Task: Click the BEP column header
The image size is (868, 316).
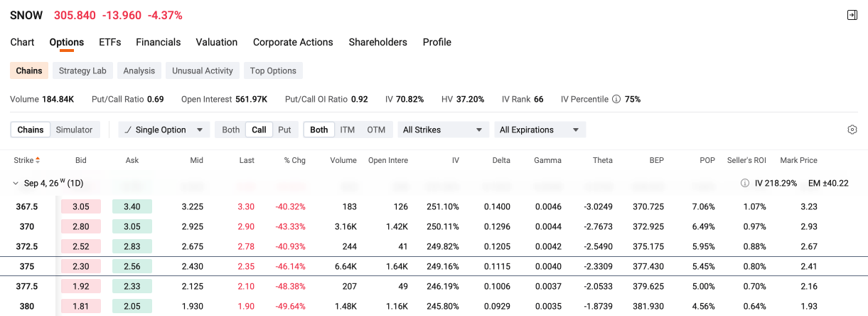Action: 656,160
